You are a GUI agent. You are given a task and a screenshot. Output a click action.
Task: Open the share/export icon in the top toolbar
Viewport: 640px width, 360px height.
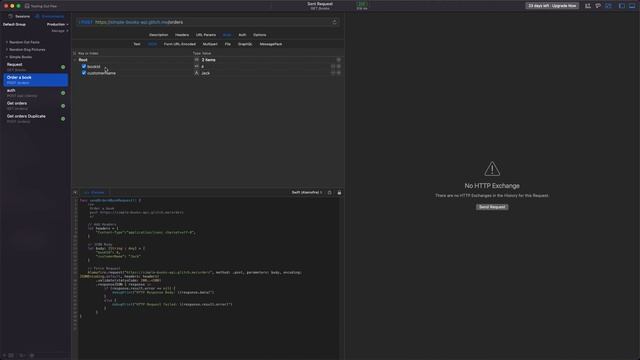(588, 6)
